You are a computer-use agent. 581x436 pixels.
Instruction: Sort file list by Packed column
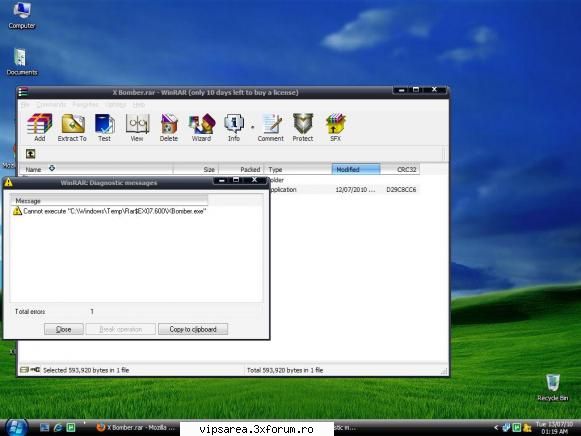[241, 169]
